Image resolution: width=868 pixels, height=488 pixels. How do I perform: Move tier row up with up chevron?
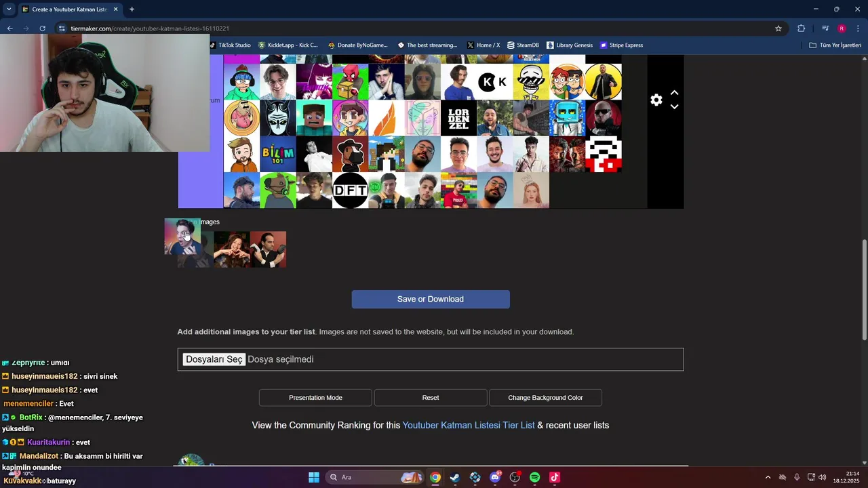coord(674,93)
